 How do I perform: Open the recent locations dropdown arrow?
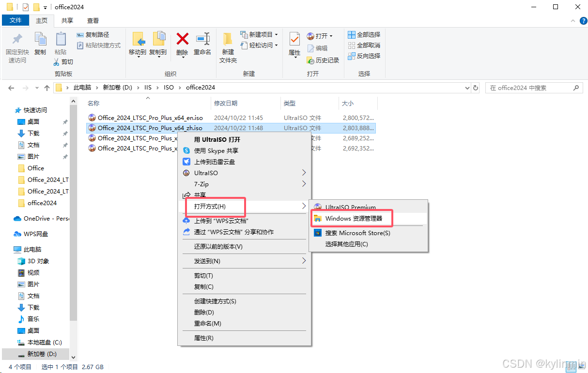click(37, 88)
